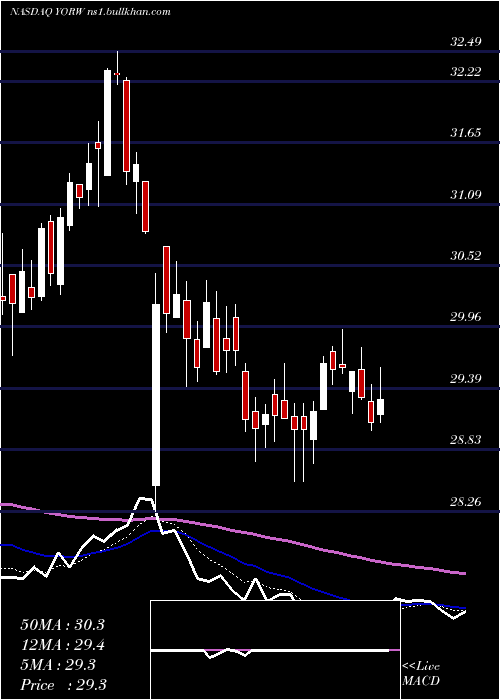Click the 30.52 price level label
Viewport: 500px width, 700px height.
[466, 256]
